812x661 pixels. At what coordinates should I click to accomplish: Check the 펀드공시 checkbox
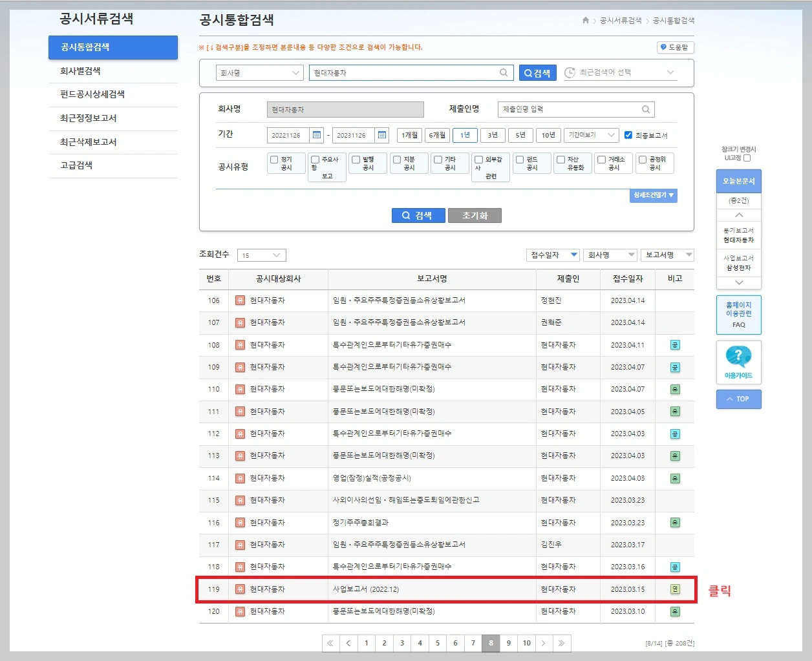pyautogui.click(x=520, y=160)
